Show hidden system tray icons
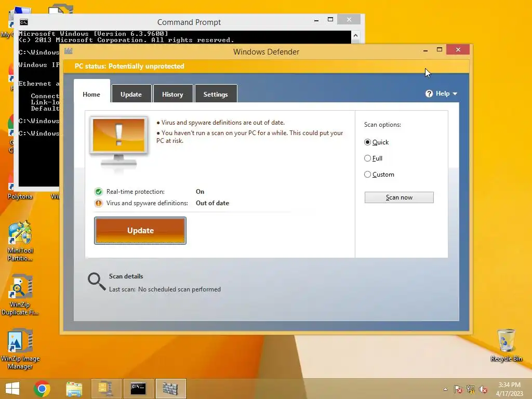 pos(445,389)
